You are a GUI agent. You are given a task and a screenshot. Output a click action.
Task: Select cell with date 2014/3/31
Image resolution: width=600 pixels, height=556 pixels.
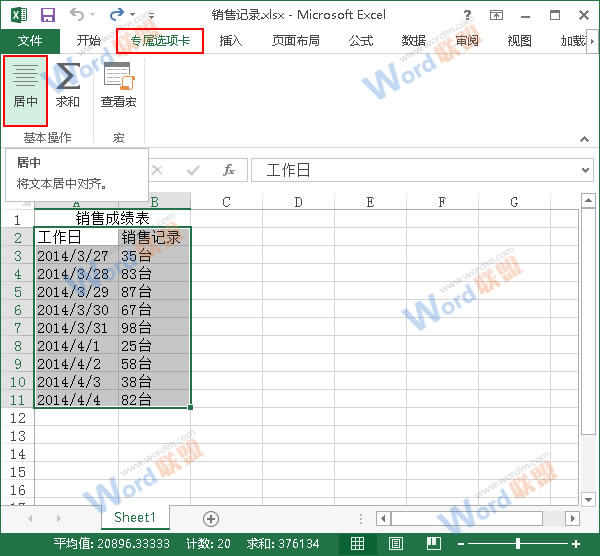click(77, 328)
